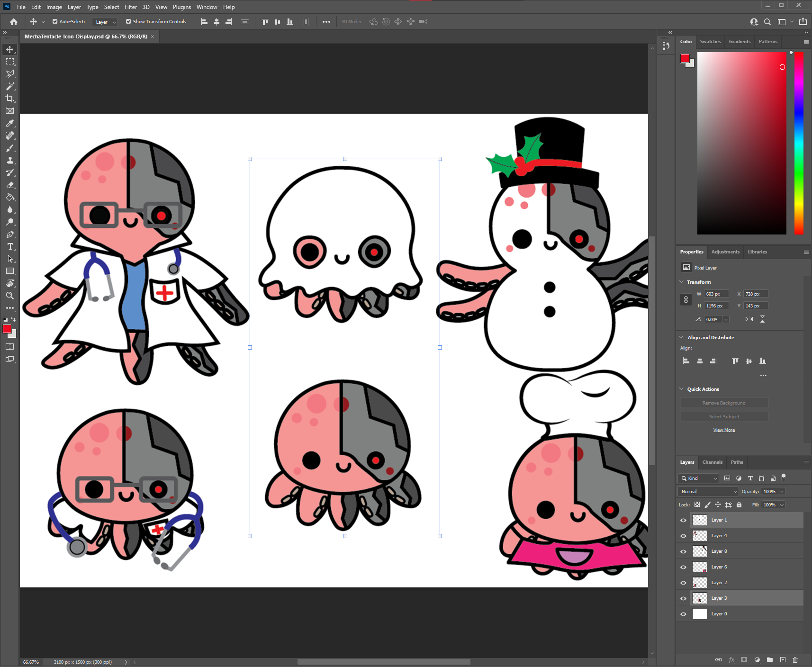This screenshot has width=812, height=667.
Task: Select the Polygonal Lasso tool
Action: pos(10,74)
